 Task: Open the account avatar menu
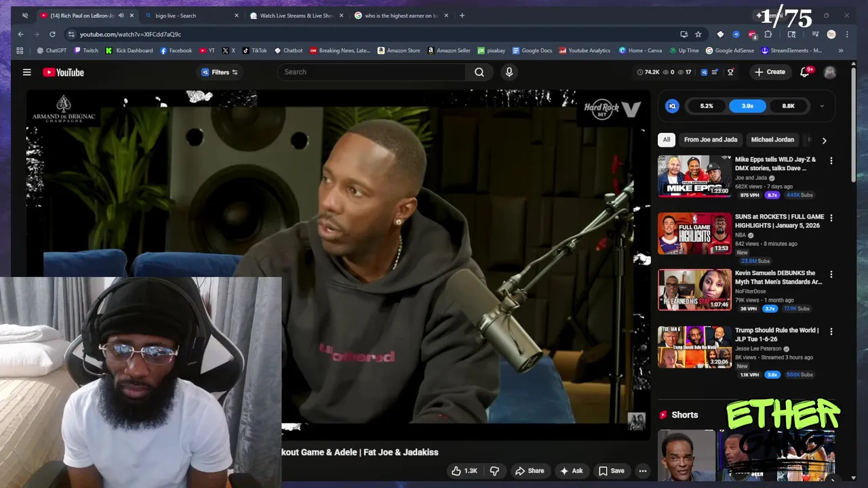click(830, 72)
